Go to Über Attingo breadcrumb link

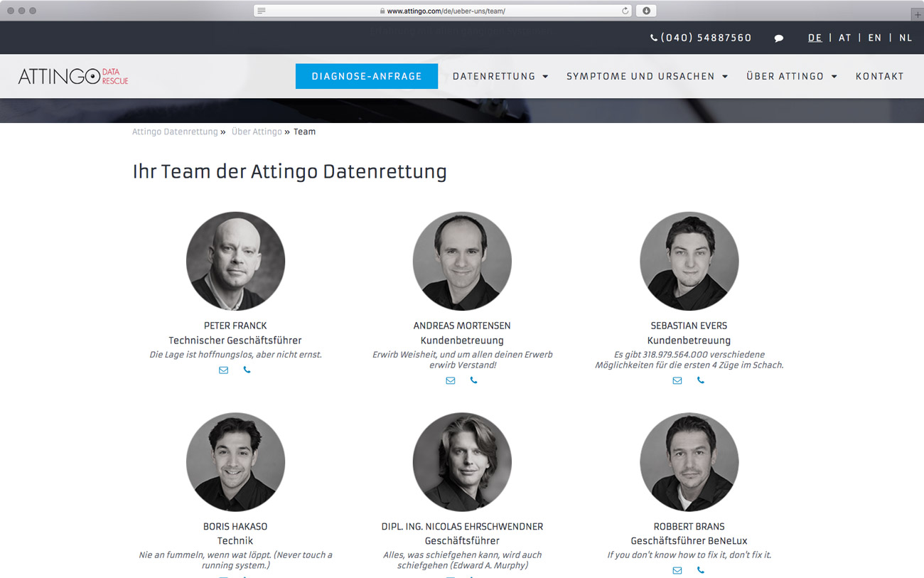click(x=257, y=132)
